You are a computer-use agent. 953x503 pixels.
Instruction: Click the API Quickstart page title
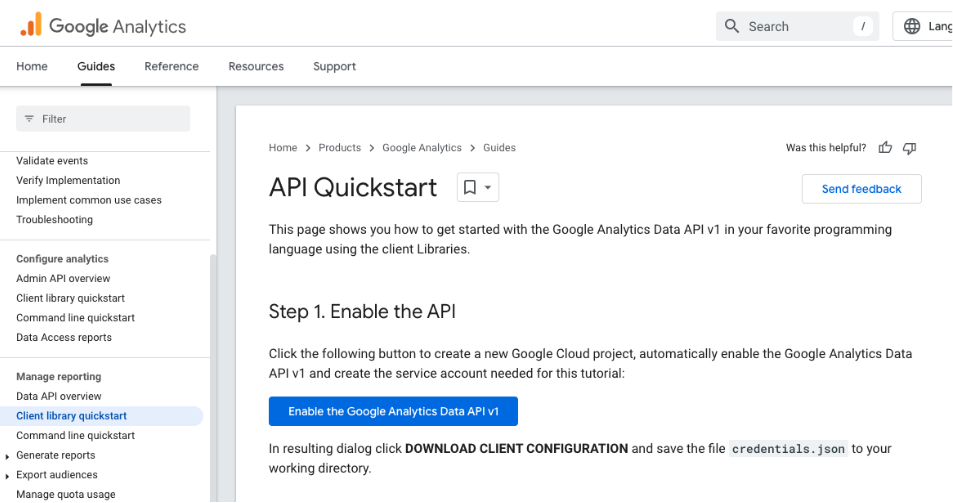[353, 187]
